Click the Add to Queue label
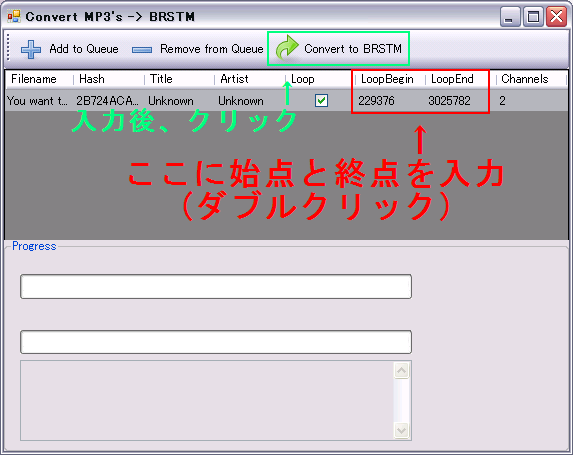573x455 pixels. point(84,49)
